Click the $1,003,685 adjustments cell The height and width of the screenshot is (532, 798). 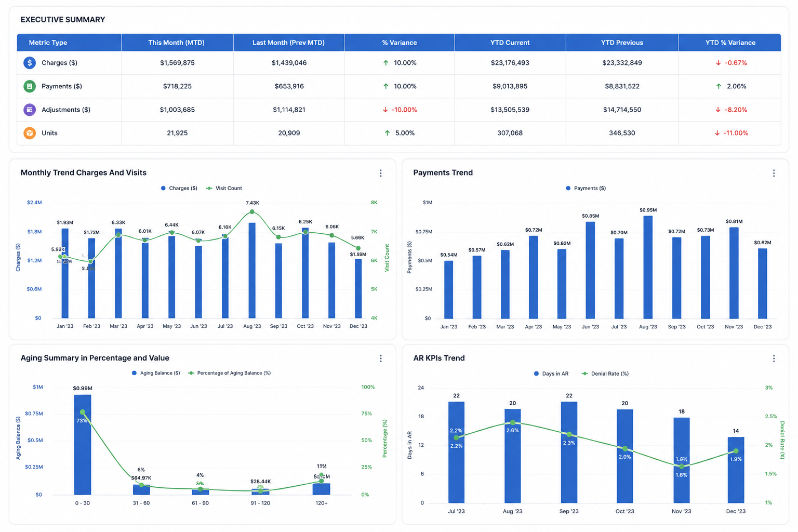point(177,110)
